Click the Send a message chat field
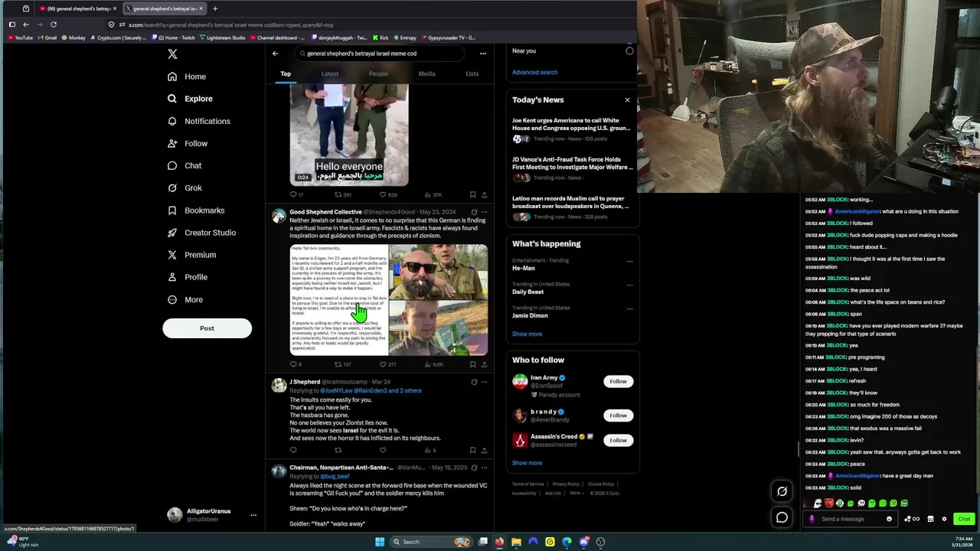The height and width of the screenshot is (551, 980). coord(852,519)
